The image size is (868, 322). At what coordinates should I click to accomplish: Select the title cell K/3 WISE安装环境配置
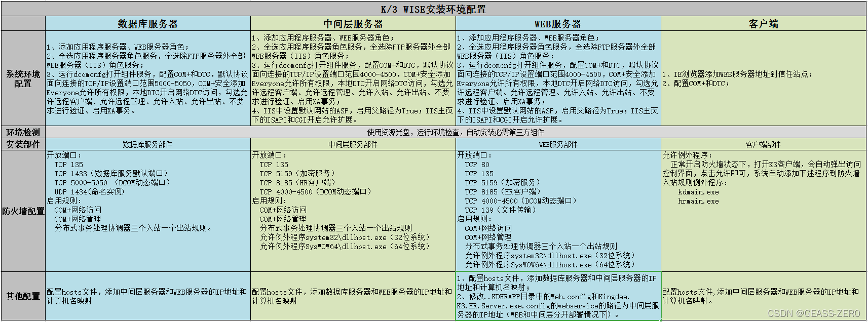pyautogui.click(x=433, y=9)
